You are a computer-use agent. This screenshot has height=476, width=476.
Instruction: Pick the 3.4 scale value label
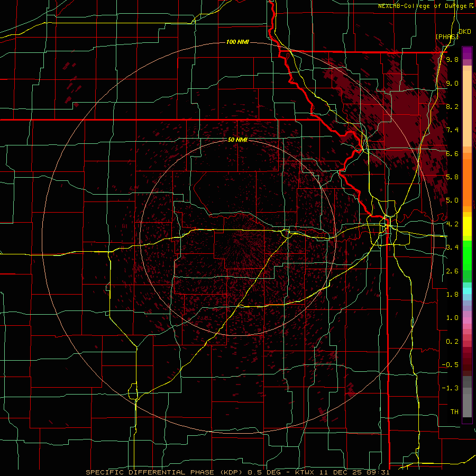point(452,248)
